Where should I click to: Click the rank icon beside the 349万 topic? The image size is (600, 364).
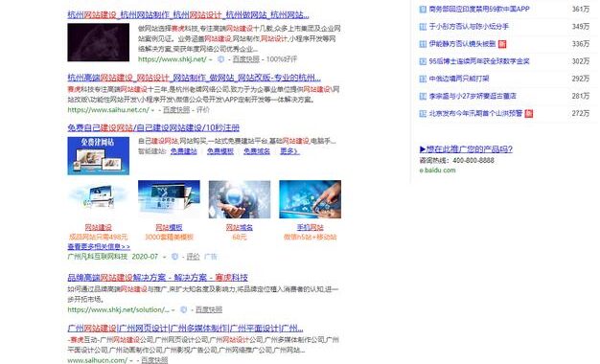click(423, 27)
